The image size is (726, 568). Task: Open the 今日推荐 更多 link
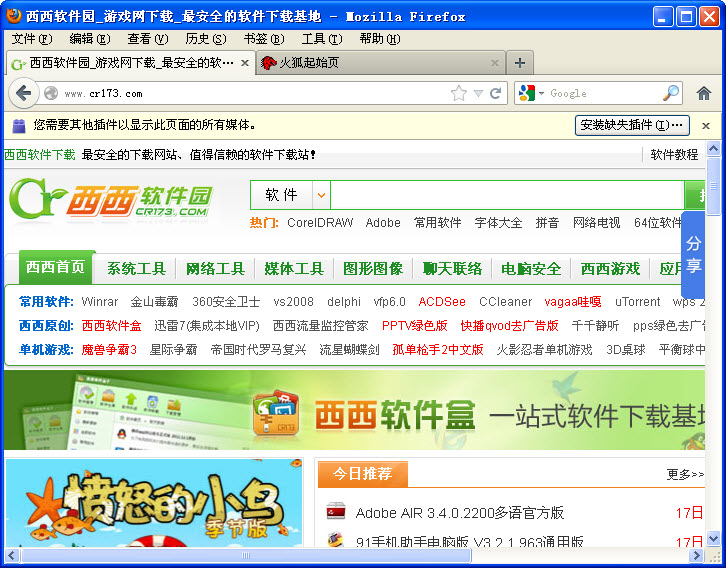pos(685,474)
